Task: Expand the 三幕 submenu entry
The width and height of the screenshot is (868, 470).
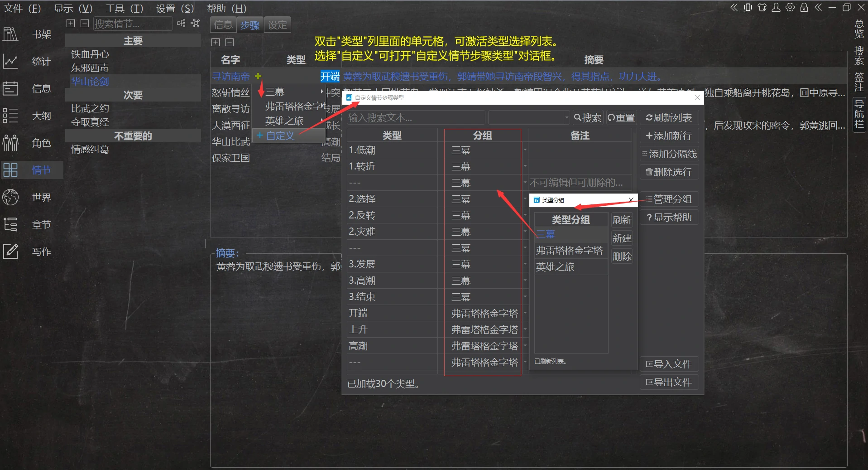Action: click(x=289, y=92)
